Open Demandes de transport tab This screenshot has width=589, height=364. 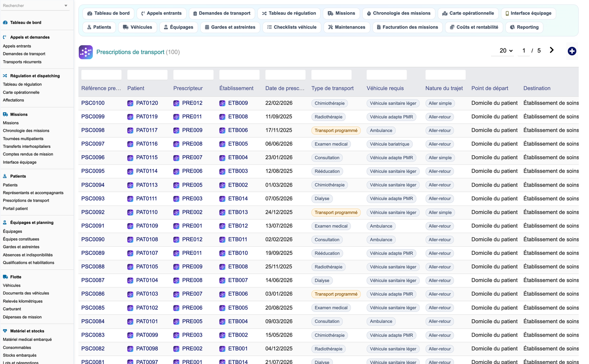coord(222,13)
